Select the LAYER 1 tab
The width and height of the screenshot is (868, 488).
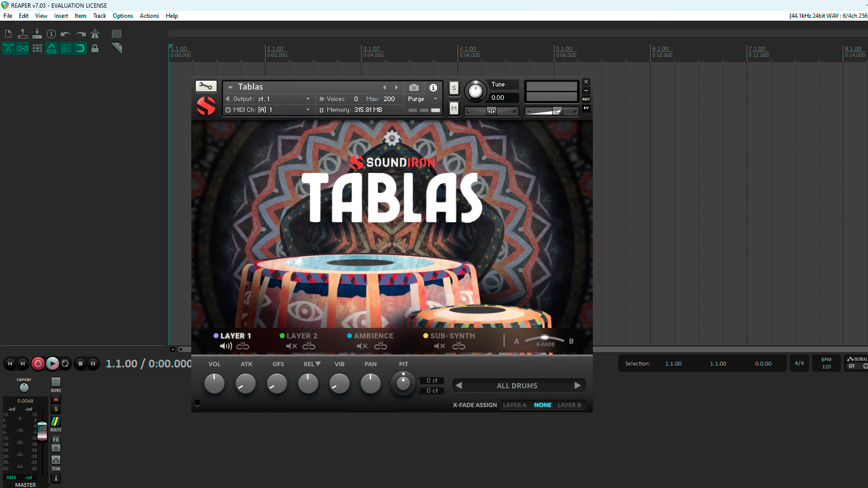click(x=233, y=336)
